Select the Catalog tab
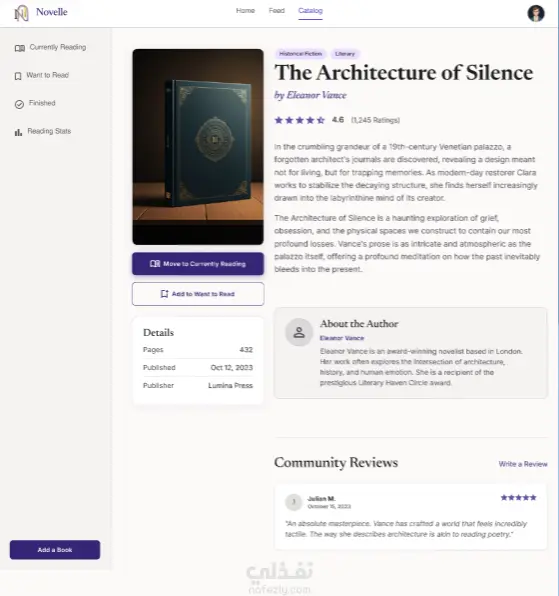The height and width of the screenshot is (596, 559). click(x=310, y=11)
